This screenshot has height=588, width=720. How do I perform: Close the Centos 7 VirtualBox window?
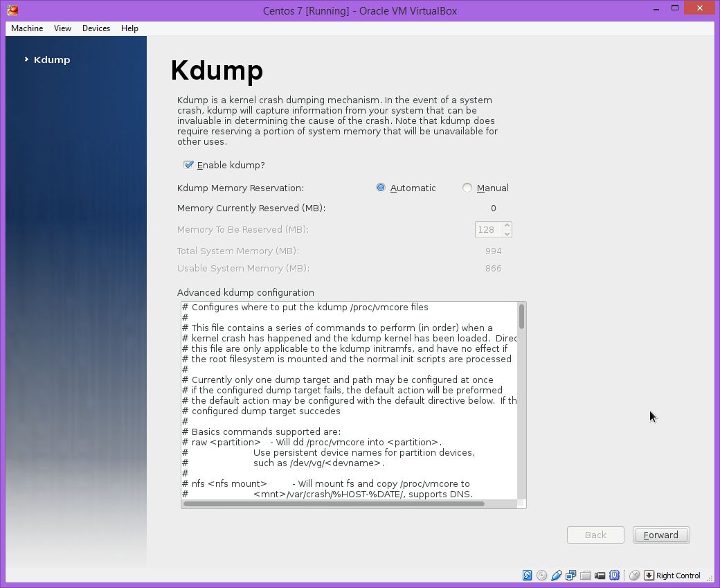point(700,8)
